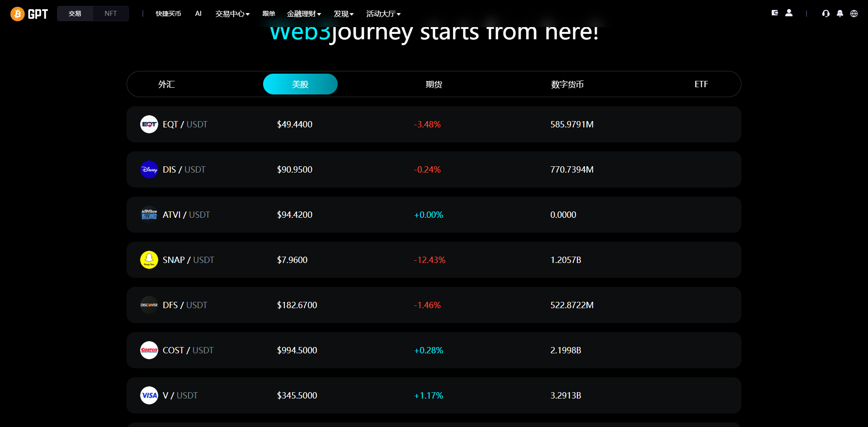Image resolution: width=868 pixels, height=427 pixels.
Task: Expand the 活动大厅 dropdown menu
Action: [x=383, y=14]
